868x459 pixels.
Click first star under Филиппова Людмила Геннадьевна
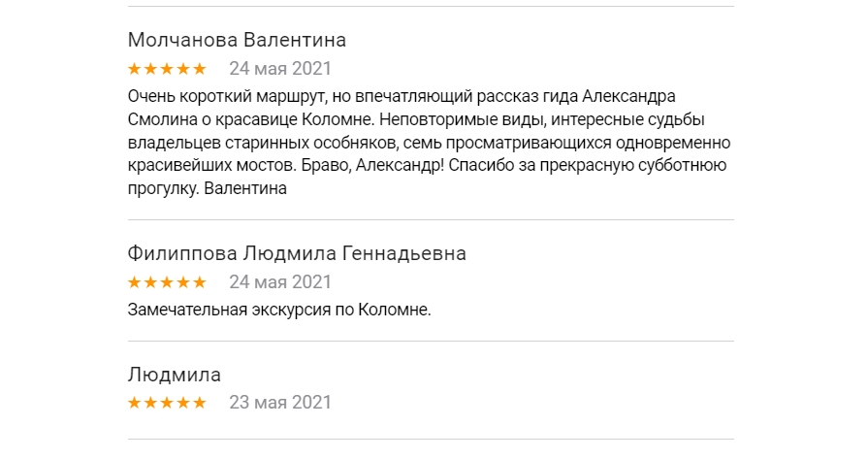click(135, 282)
